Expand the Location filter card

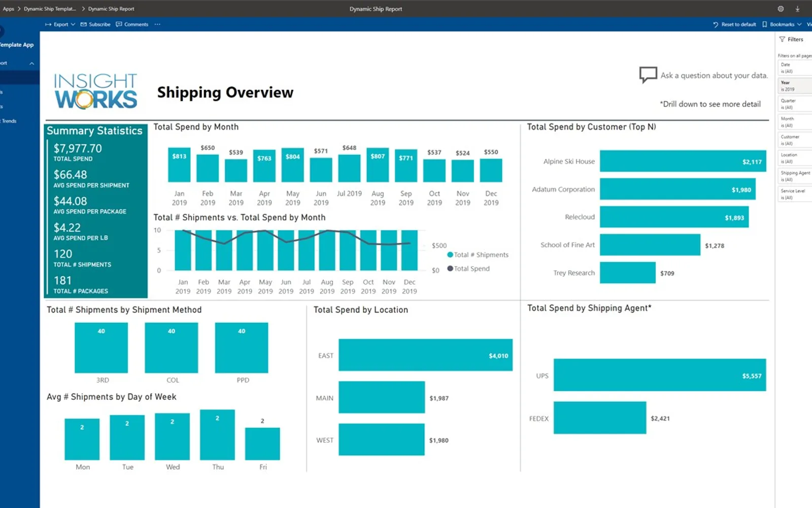click(x=794, y=158)
